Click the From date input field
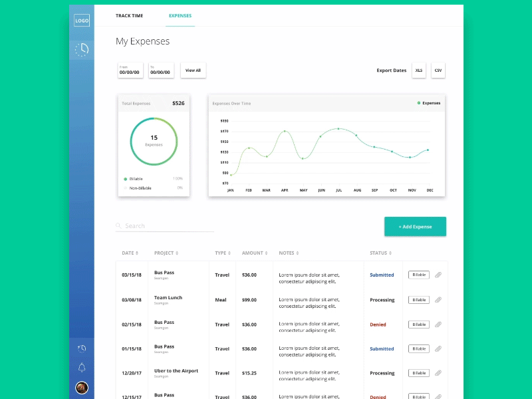 point(130,71)
